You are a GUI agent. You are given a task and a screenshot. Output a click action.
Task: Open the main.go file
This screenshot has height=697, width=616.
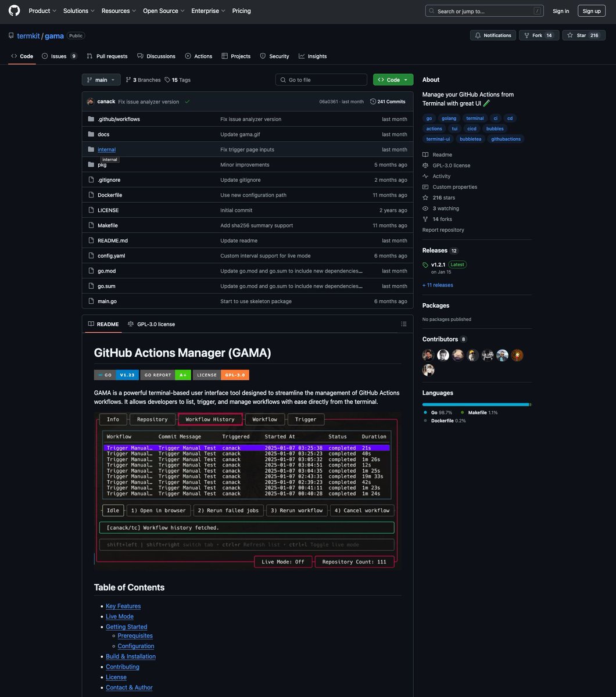click(x=107, y=301)
